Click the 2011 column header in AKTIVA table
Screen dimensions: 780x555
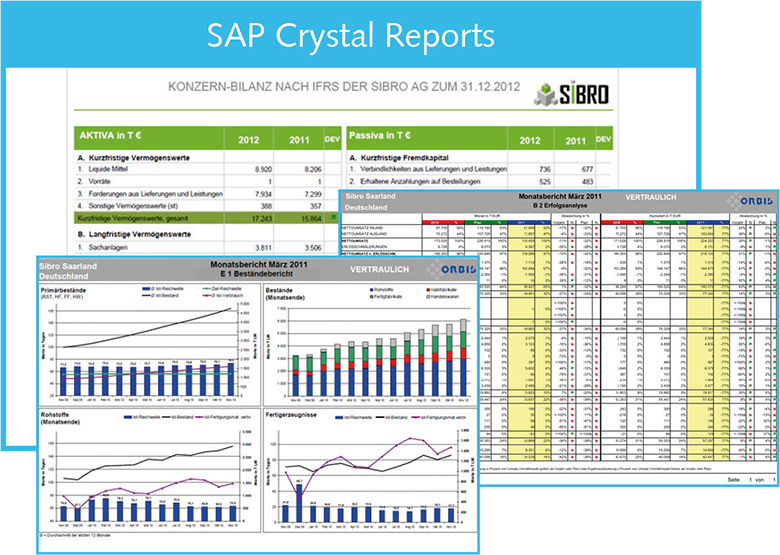pos(299,140)
